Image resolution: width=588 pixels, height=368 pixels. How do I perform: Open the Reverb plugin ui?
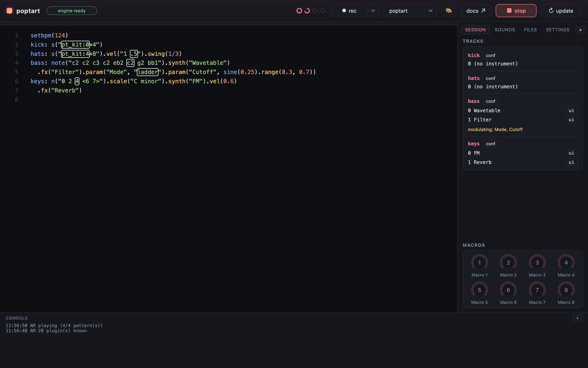pos(571,162)
